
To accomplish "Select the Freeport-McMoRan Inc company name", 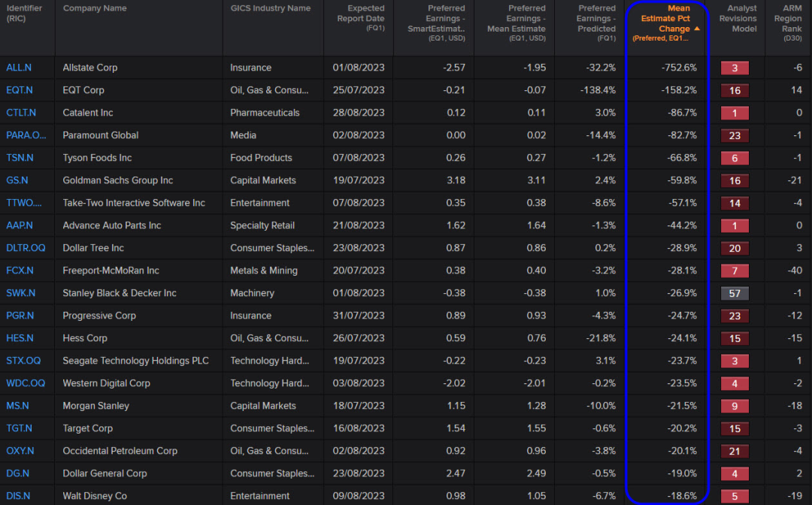I will [111, 271].
